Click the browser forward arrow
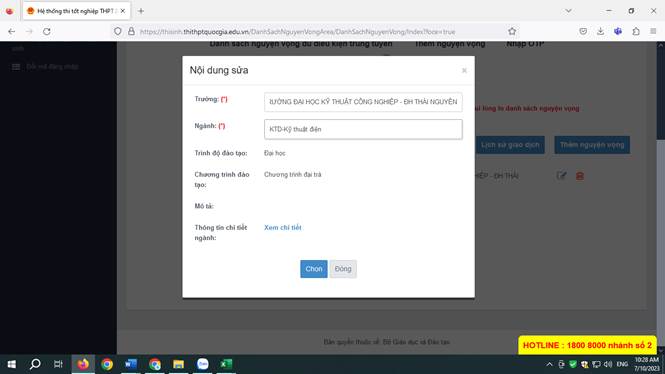This screenshot has width=665, height=374. coord(29,31)
